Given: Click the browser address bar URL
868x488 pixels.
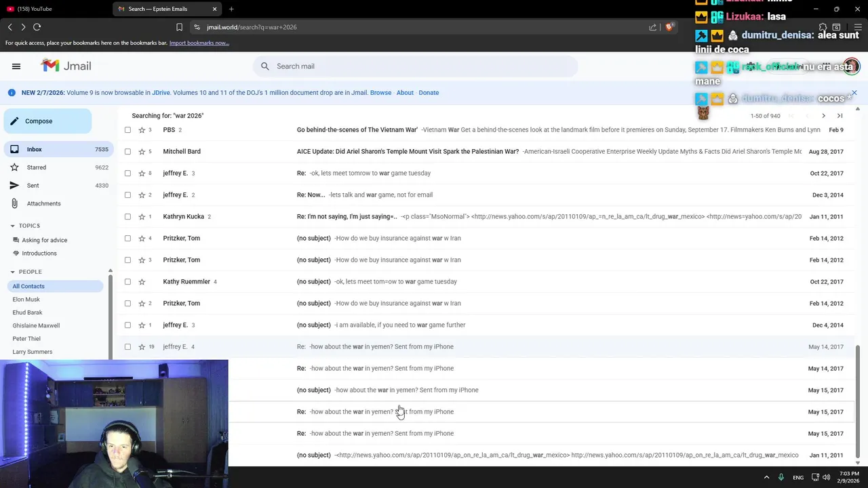Looking at the screenshot, I should tap(252, 27).
